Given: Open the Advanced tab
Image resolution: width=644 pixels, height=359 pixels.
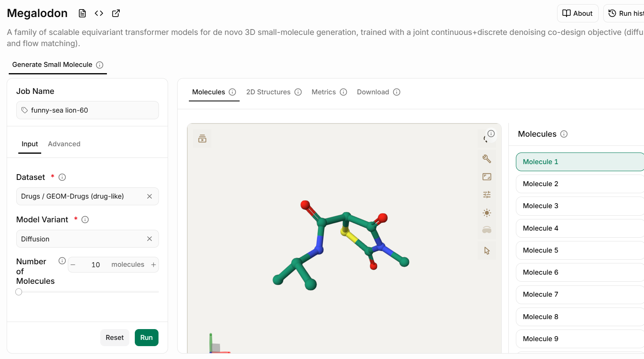Looking at the screenshot, I should [x=64, y=144].
